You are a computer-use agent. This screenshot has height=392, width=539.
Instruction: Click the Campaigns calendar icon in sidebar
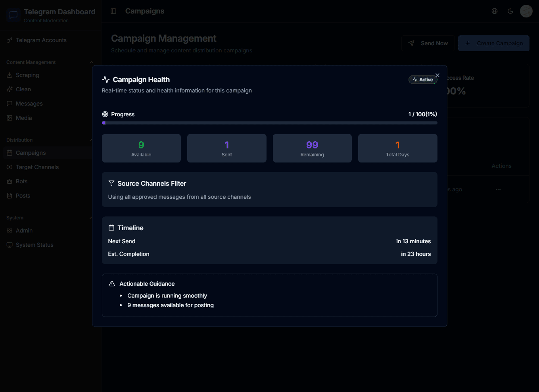click(x=10, y=153)
